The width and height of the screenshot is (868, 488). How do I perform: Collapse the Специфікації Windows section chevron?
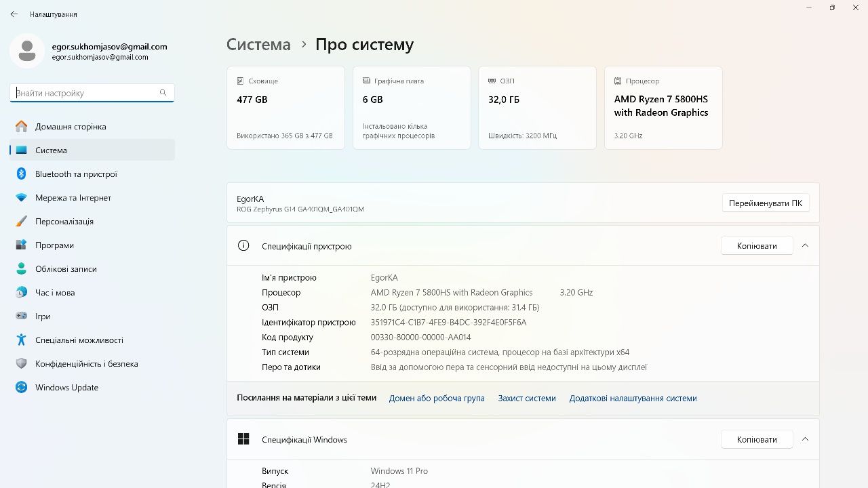(x=805, y=439)
